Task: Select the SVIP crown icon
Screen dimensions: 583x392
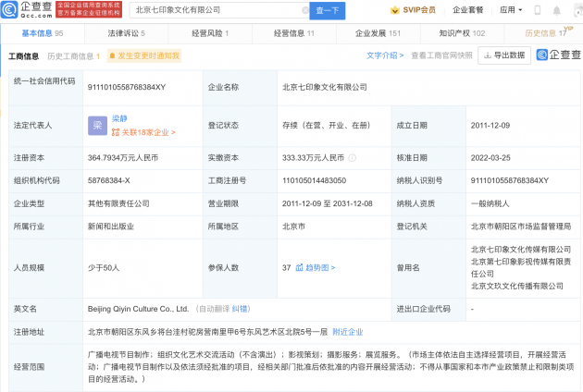Action: point(395,10)
